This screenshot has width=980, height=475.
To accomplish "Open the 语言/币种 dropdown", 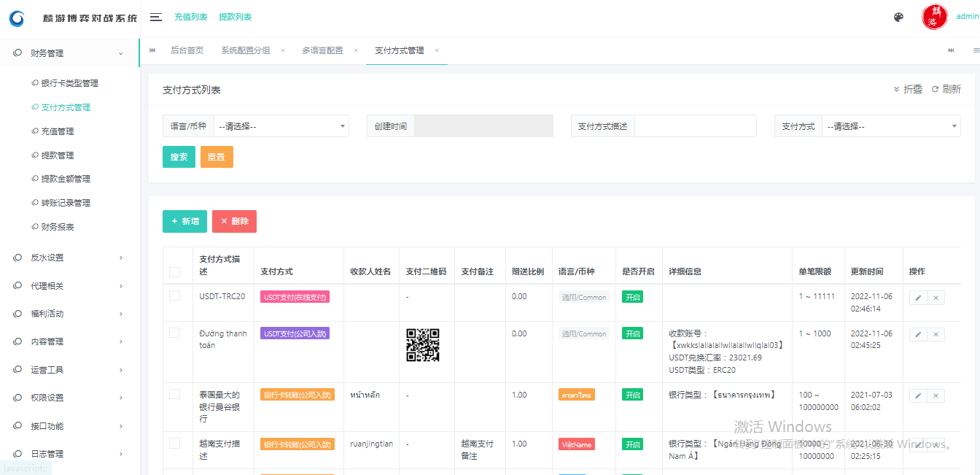I will [x=281, y=126].
